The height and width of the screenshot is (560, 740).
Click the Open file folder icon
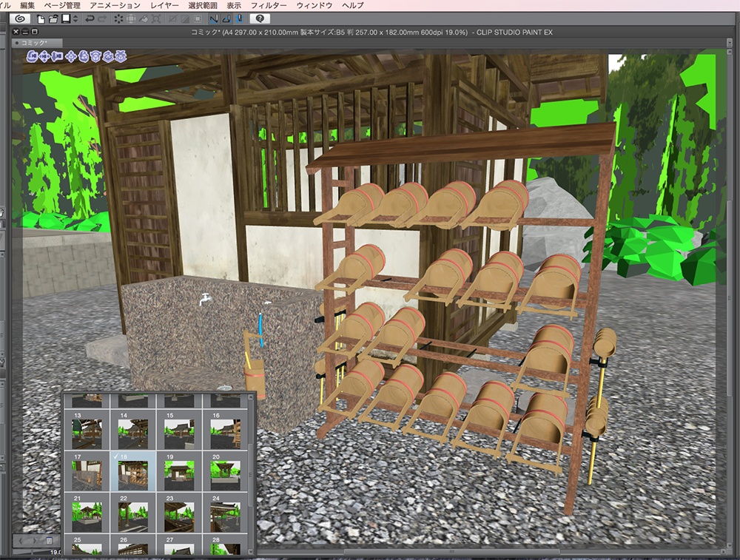click(x=53, y=19)
